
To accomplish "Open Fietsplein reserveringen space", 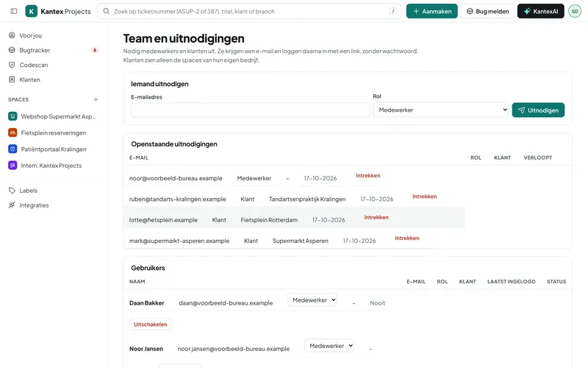I will [x=53, y=132].
